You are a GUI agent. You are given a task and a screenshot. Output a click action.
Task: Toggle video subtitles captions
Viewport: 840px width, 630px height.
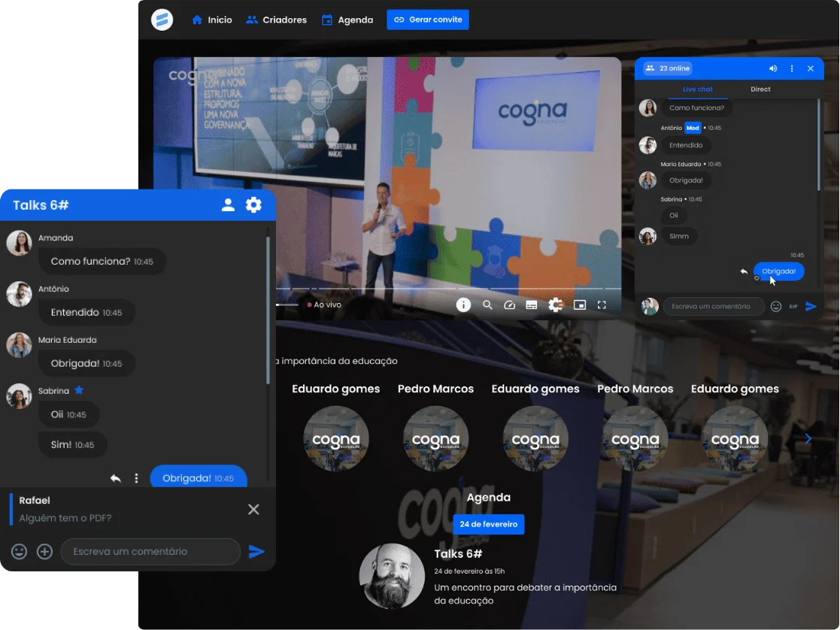pyautogui.click(x=532, y=305)
